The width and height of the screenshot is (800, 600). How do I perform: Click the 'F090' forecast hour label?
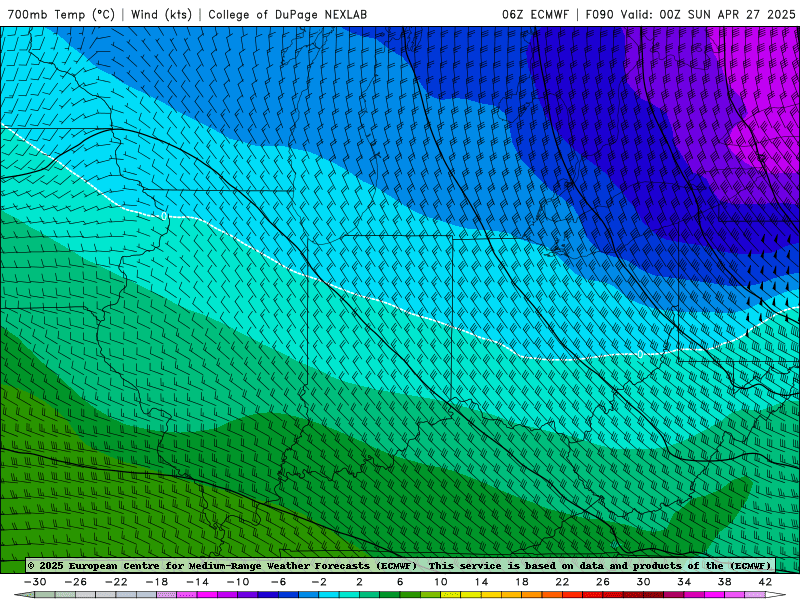click(599, 14)
